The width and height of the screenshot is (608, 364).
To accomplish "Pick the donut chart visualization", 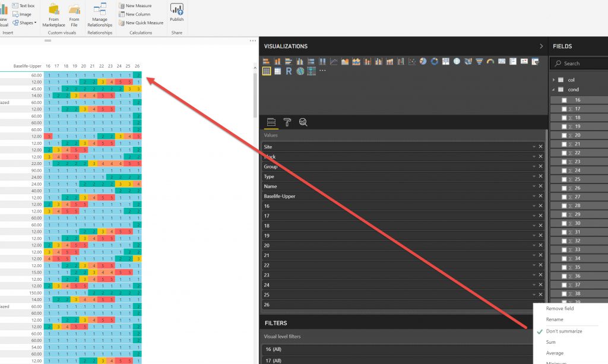I will point(434,61).
